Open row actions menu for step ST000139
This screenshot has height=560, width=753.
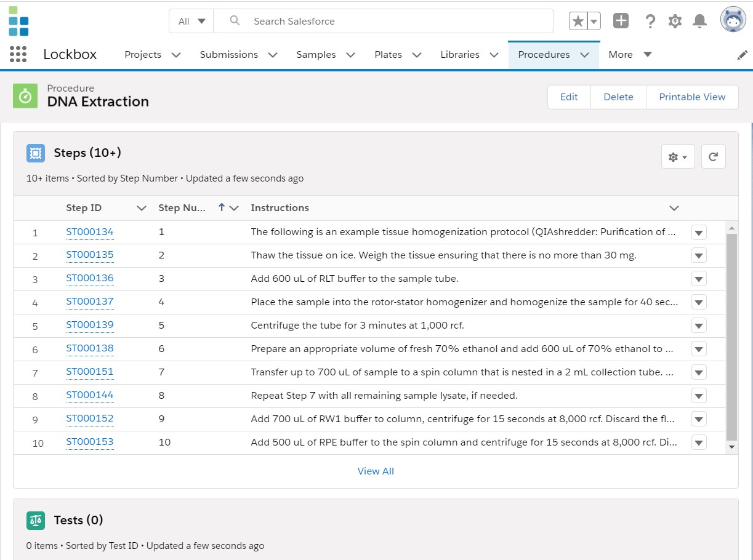699,326
